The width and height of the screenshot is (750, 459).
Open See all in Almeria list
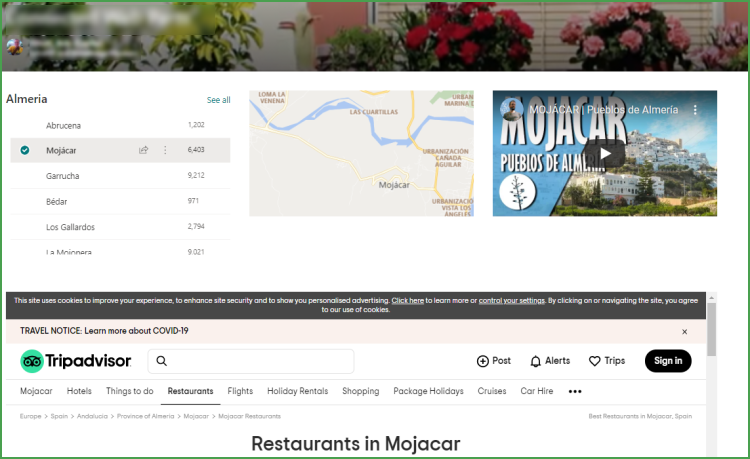[219, 100]
